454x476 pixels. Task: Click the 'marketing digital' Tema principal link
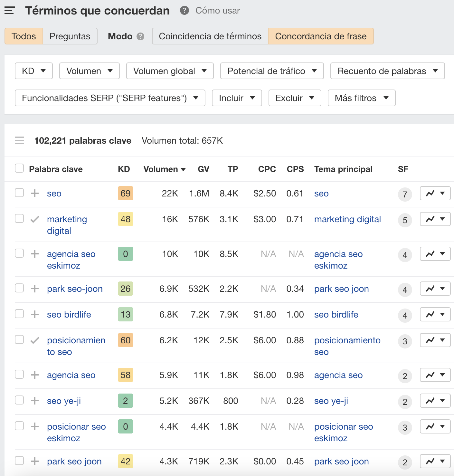coord(347,219)
